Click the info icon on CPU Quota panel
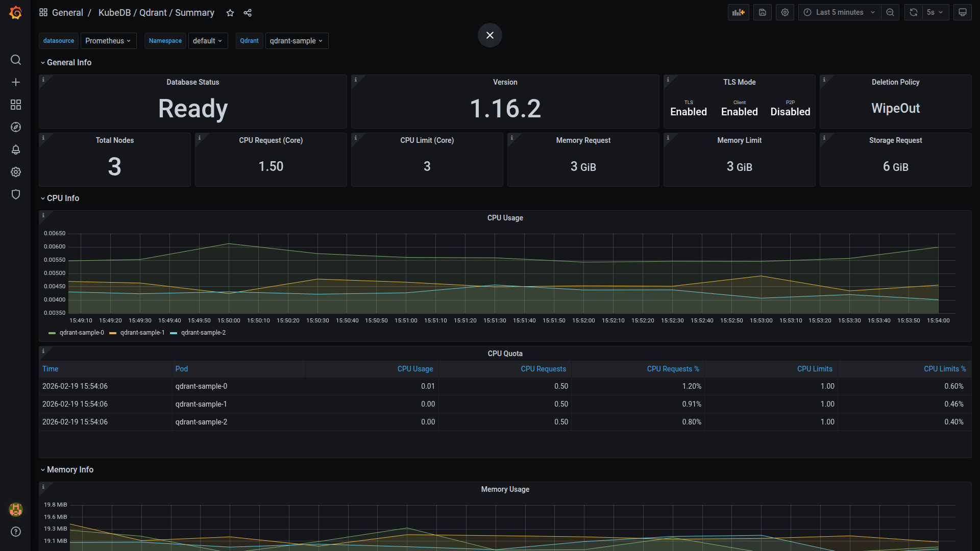This screenshot has height=551, width=980. [x=43, y=351]
